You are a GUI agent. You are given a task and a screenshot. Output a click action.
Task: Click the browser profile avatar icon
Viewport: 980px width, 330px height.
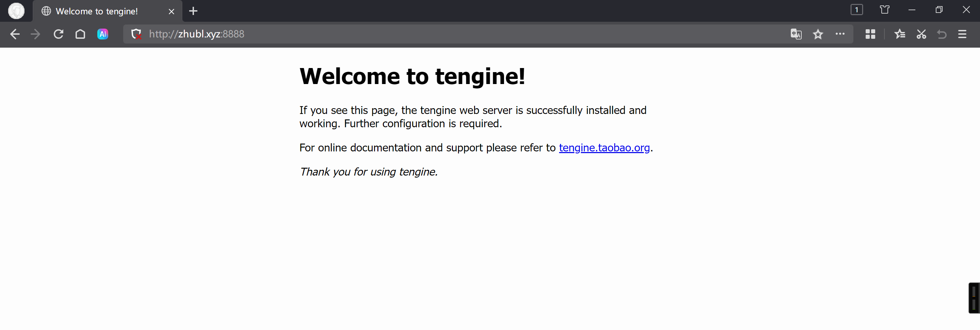tap(16, 11)
